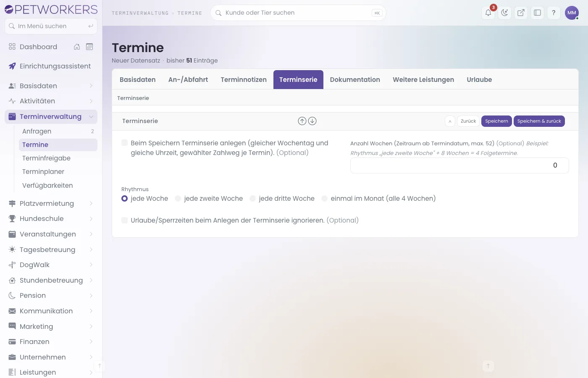Click the Zurück button
The image size is (588, 378).
click(468, 121)
